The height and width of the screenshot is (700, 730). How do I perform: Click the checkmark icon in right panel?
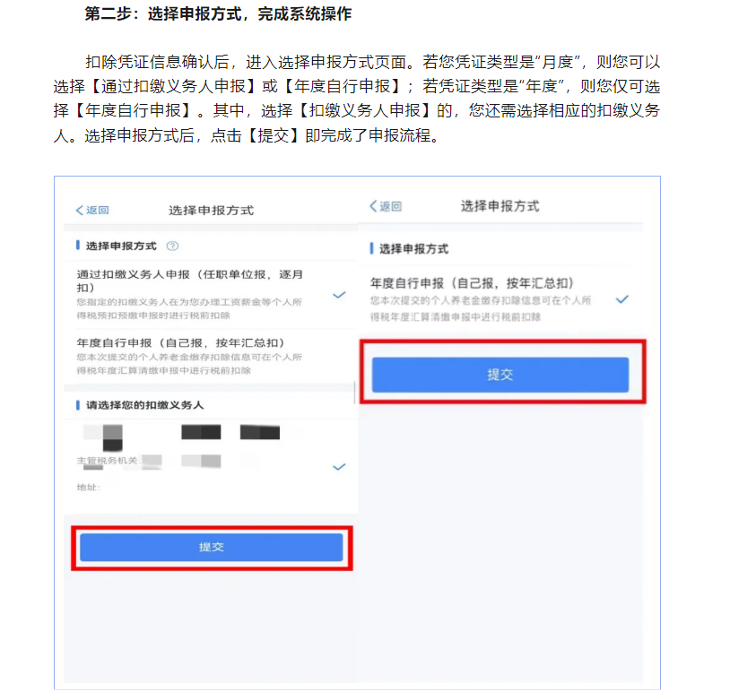[622, 299]
